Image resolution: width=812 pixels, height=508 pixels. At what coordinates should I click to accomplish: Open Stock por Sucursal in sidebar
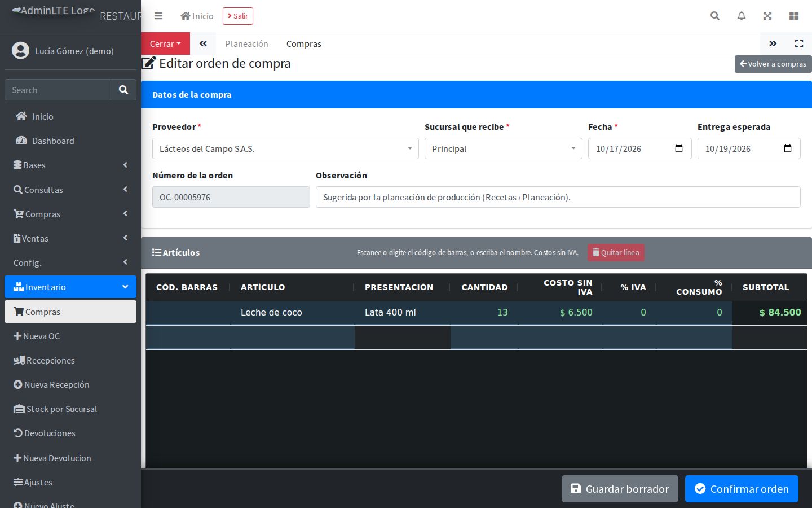point(70,409)
